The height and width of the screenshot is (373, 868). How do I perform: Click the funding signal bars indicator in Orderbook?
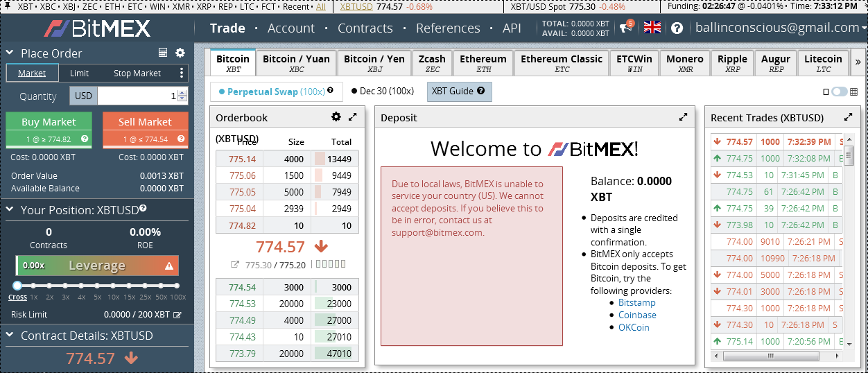click(x=331, y=263)
